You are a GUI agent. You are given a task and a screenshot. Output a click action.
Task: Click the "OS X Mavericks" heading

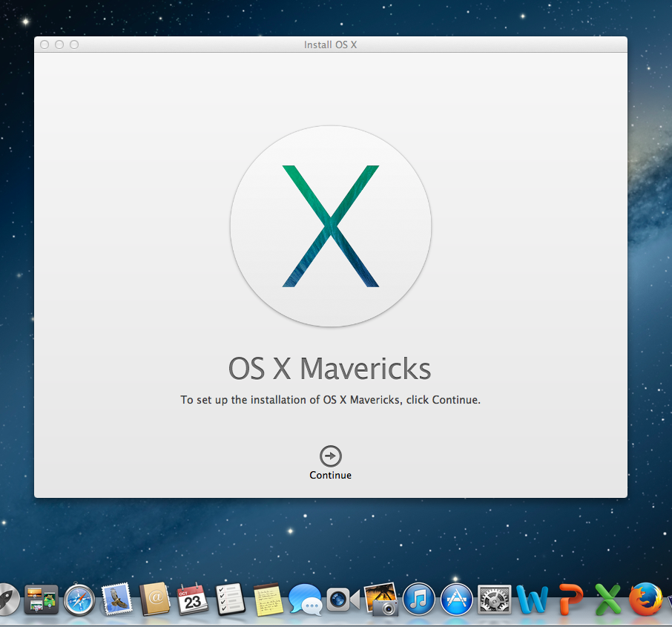(x=329, y=369)
